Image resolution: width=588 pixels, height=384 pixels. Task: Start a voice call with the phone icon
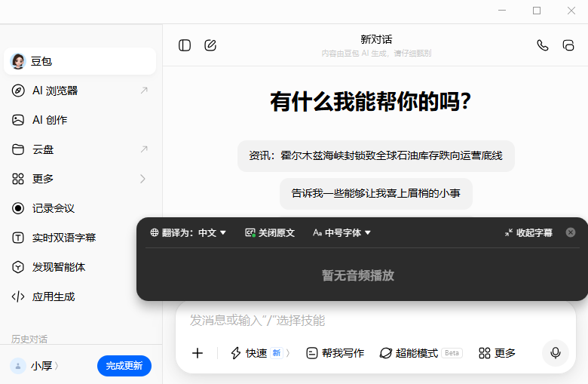click(543, 45)
